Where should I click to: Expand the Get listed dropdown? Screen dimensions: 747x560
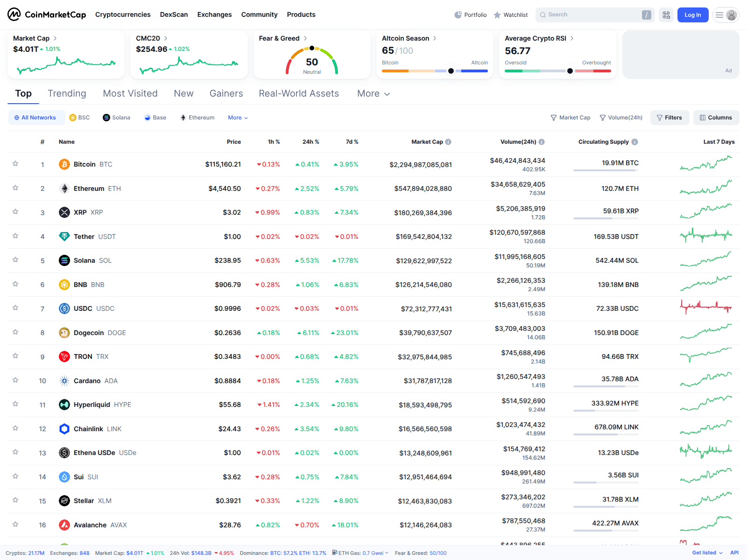coord(707,553)
